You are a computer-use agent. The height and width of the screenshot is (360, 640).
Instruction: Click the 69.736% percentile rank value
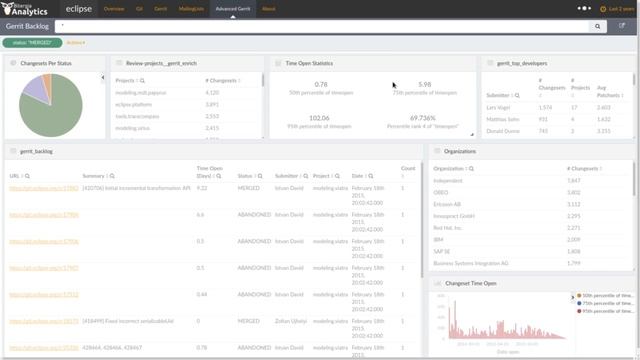(x=423, y=118)
